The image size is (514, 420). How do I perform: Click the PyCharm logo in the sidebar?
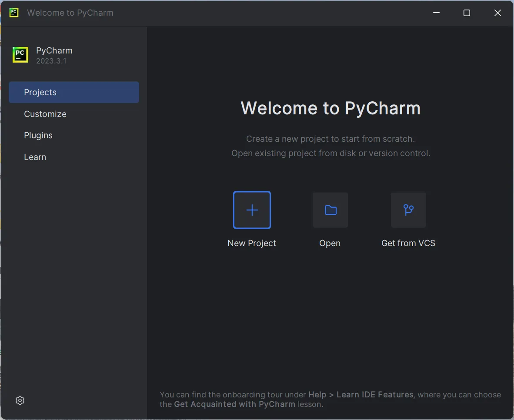click(20, 55)
